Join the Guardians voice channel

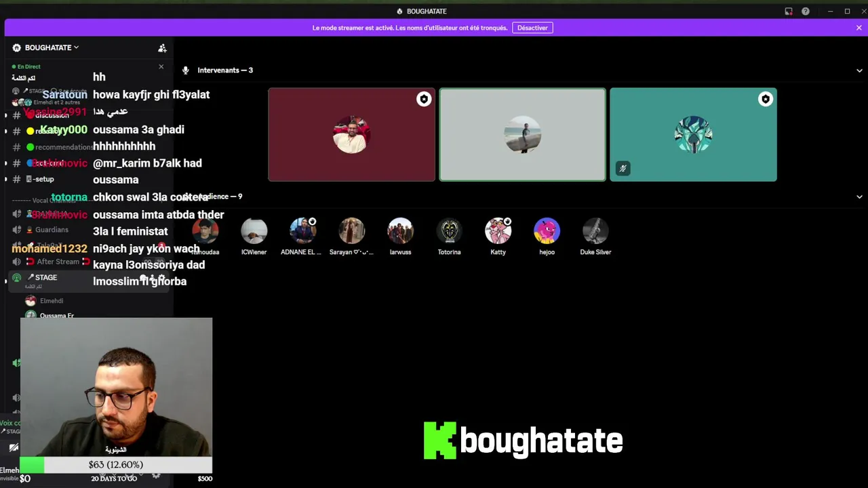point(52,230)
